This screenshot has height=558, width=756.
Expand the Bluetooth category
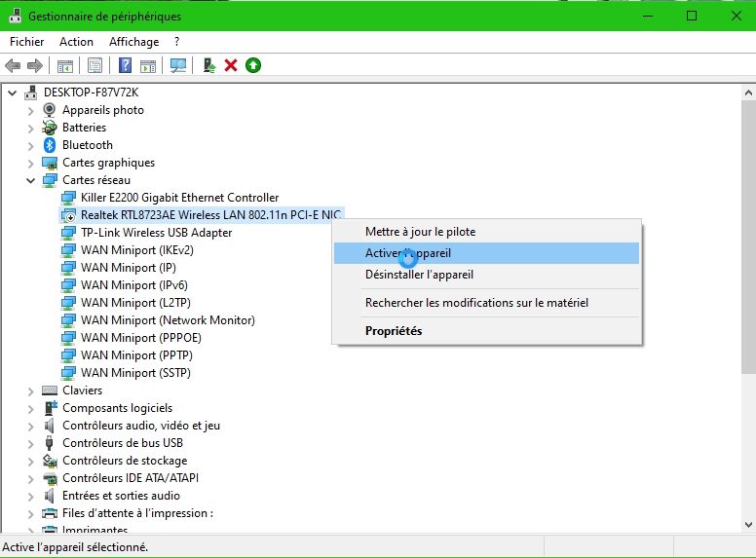click(x=31, y=146)
